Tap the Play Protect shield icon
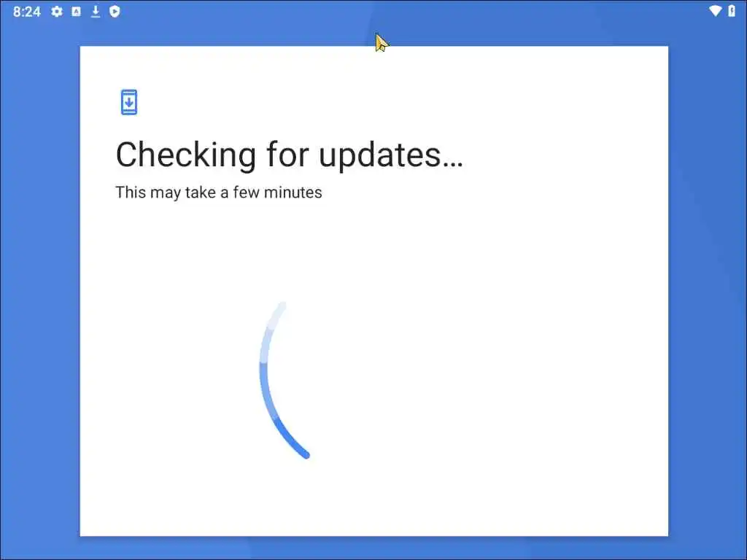747x560 pixels. coord(115,12)
